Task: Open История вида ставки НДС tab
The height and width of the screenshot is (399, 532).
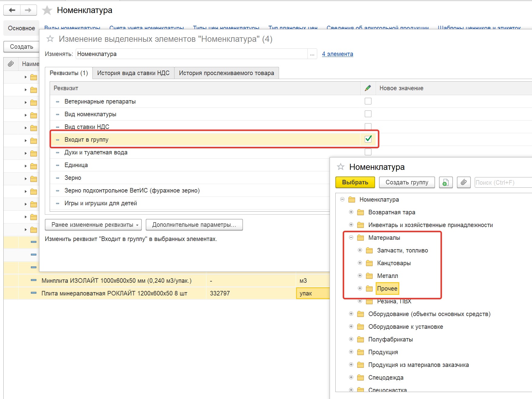Action: click(133, 73)
